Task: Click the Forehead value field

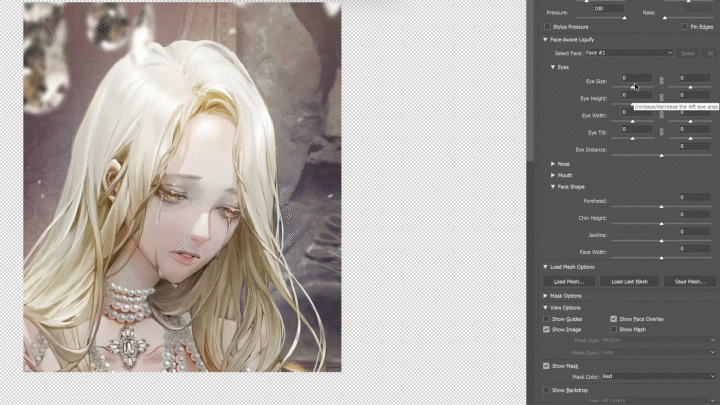Action: (x=694, y=197)
